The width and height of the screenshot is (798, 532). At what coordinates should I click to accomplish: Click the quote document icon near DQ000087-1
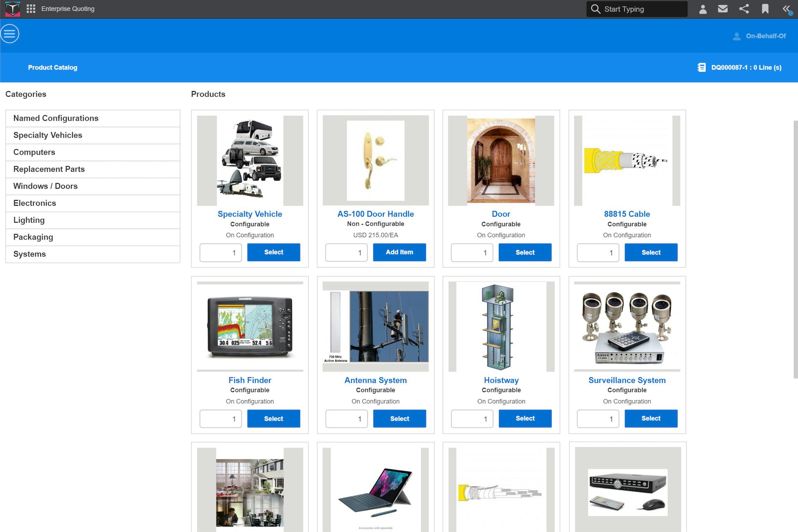[702, 67]
